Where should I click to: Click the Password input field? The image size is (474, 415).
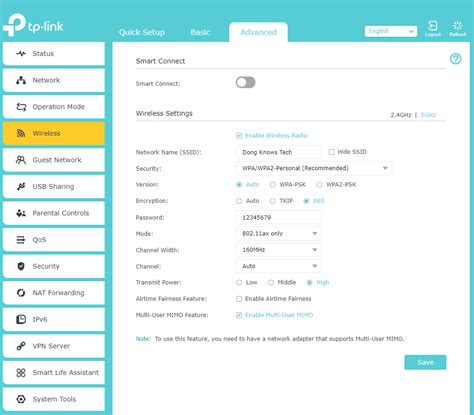(279, 217)
